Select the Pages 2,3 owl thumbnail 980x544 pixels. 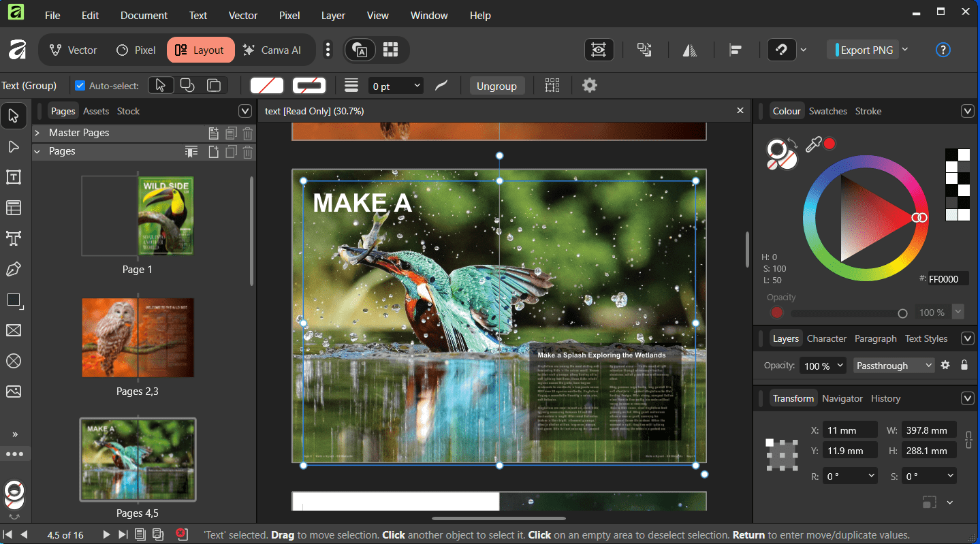pyautogui.click(x=138, y=337)
